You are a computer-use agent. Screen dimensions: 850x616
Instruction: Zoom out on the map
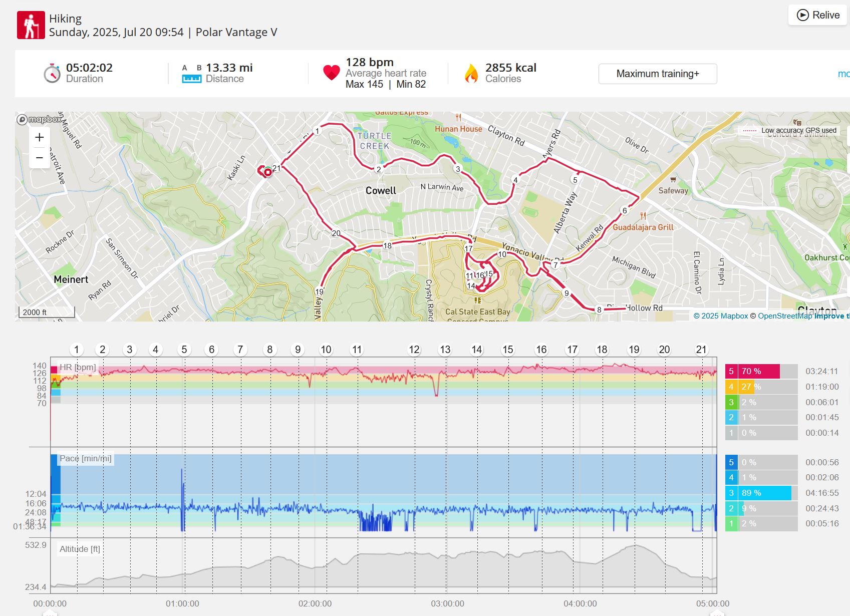40,158
